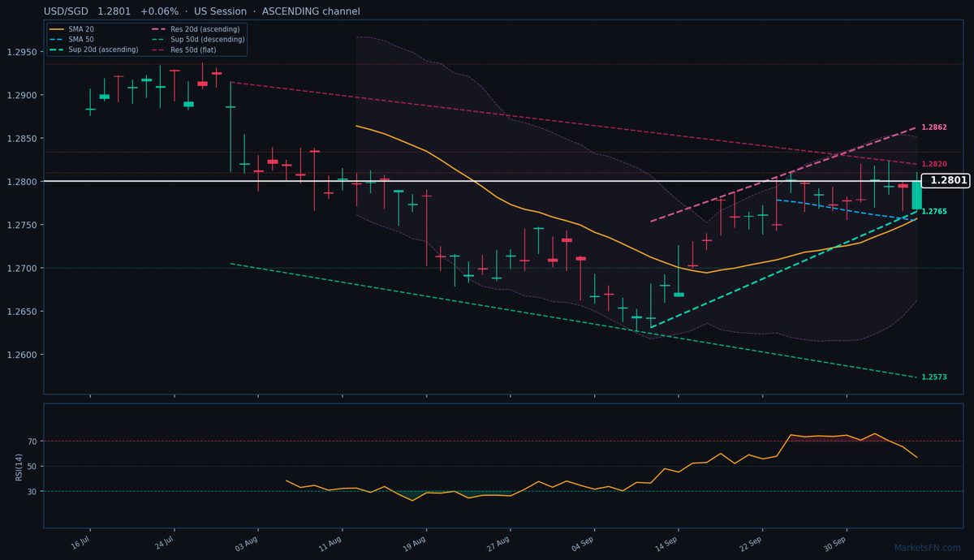974x560 pixels.
Task: Click the 1.2573 support price label
Action: pyautogui.click(x=934, y=377)
